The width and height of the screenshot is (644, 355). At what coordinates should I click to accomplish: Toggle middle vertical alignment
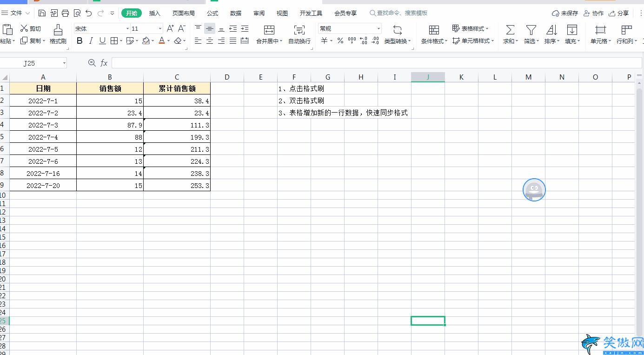[x=210, y=29]
